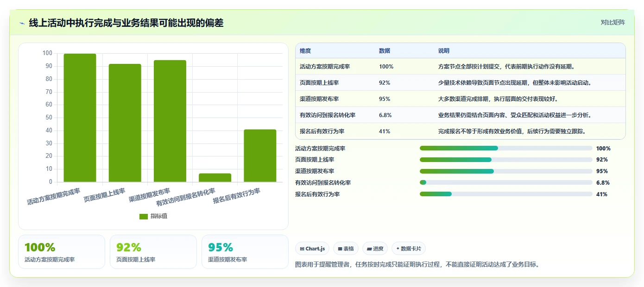The height and width of the screenshot is (287, 644).
Task: Click table cell 页面按期上线率
Action: tap(319, 83)
